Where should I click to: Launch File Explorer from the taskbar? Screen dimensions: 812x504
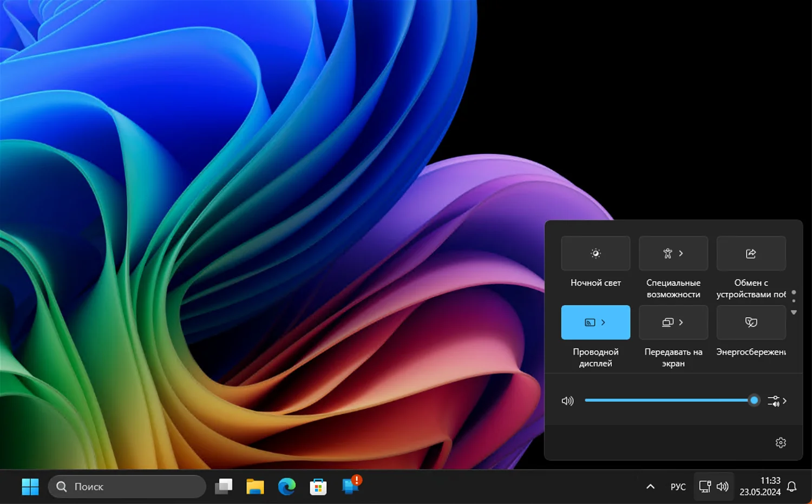pos(255,487)
